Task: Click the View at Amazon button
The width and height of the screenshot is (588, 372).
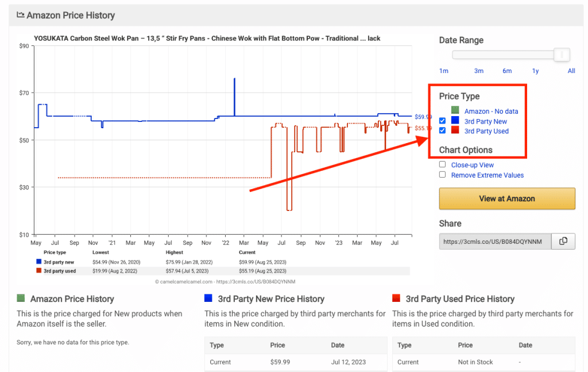Action: pos(507,198)
